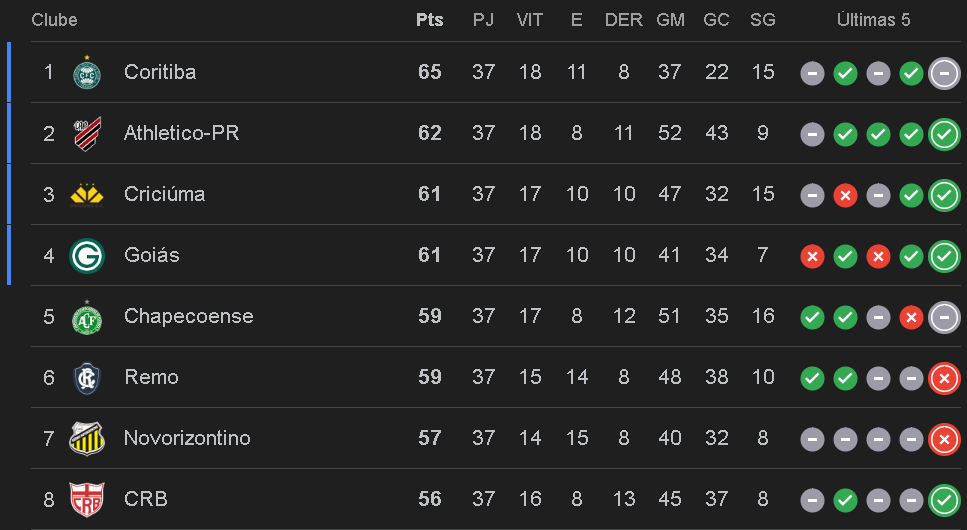Click the Chapecoense club crest
This screenshot has width=967, height=530.
[87, 317]
